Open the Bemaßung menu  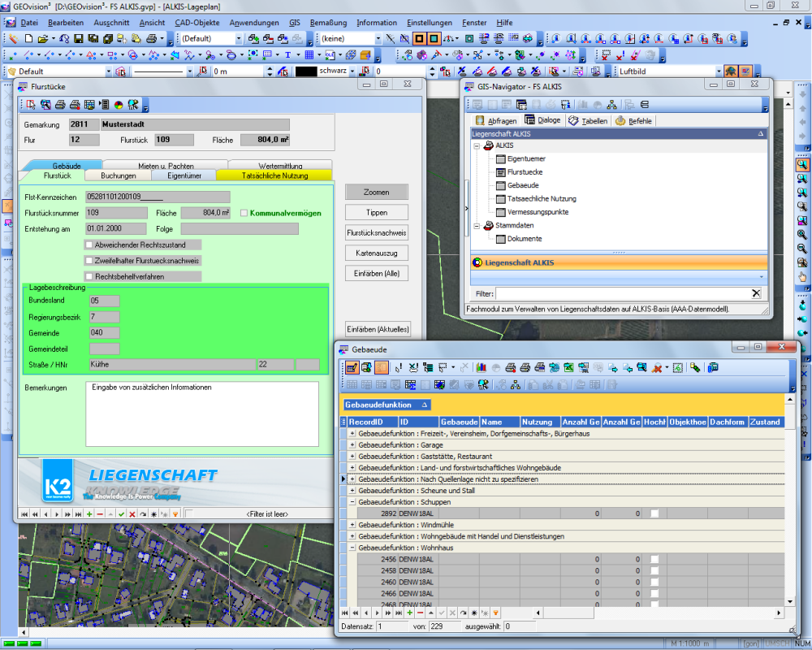pyautogui.click(x=328, y=23)
